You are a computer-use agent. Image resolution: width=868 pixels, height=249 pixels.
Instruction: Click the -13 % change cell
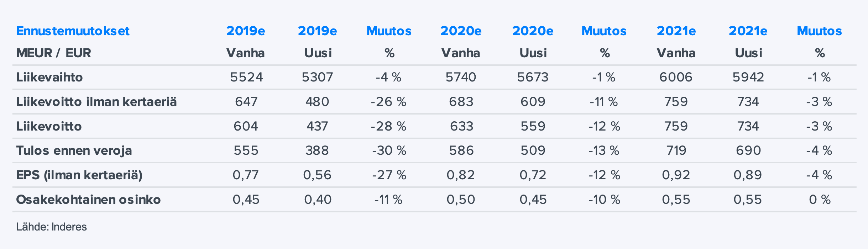pos(604,150)
